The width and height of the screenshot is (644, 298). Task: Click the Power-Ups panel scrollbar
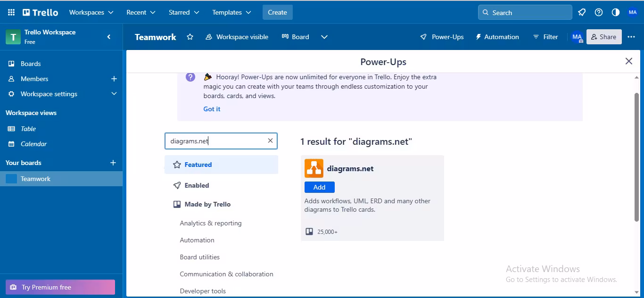(637, 157)
